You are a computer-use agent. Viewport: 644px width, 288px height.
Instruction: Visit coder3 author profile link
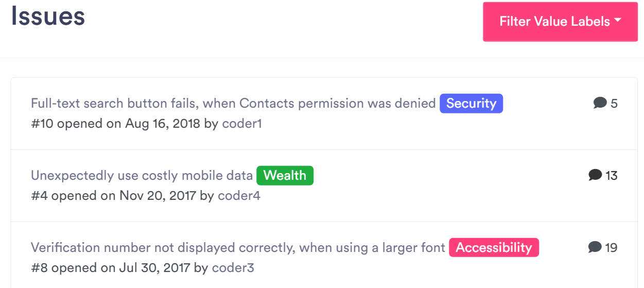pyautogui.click(x=233, y=268)
